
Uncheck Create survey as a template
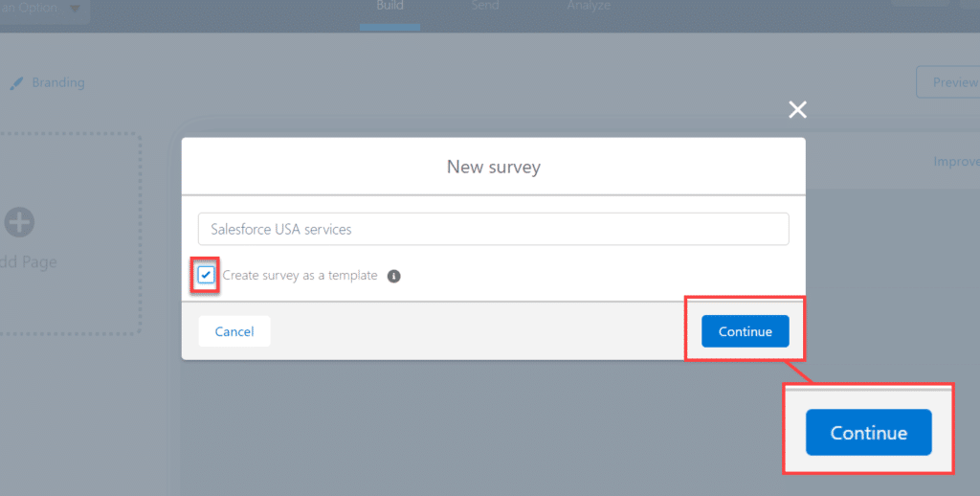tap(207, 276)
